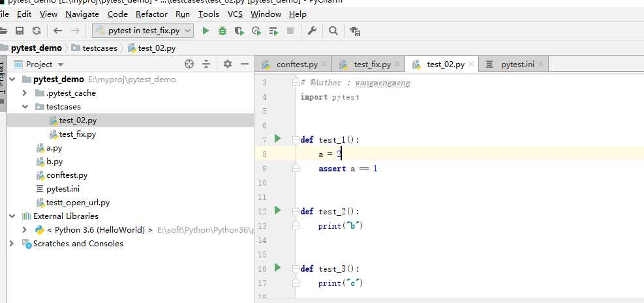
Task: Open the Tools menu
Action: (x=209, y=14)
